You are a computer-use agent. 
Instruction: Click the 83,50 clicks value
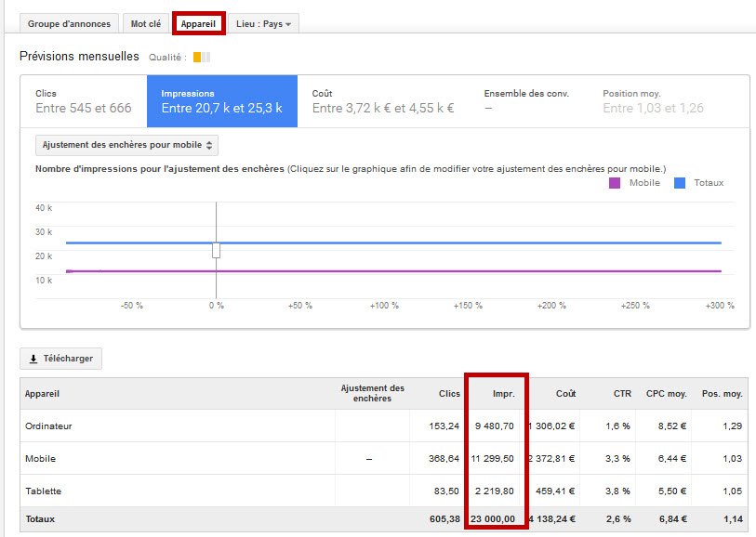(446, 491)
